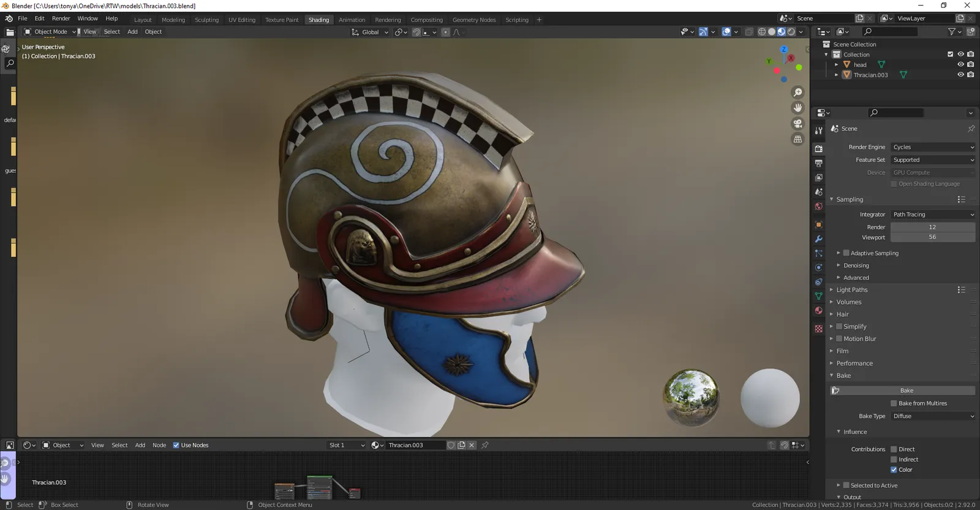Toggle the Use Nodes checkbox
The image size is (980, 510).
pos(176,445)
